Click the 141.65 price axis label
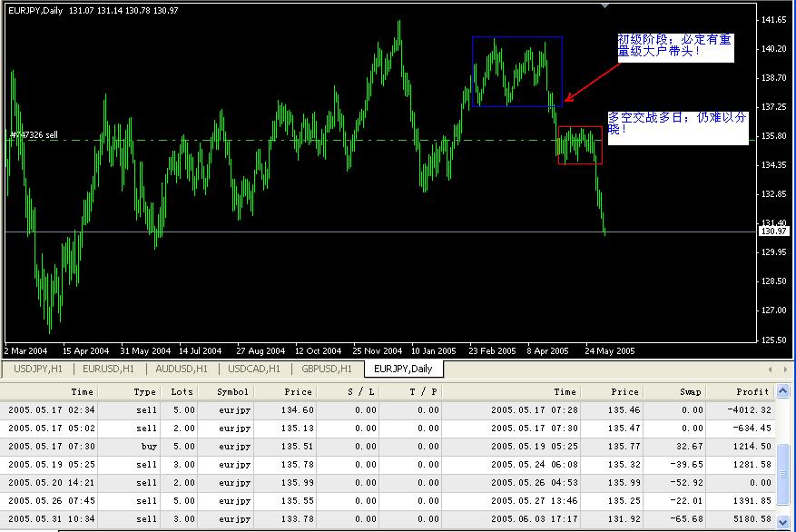This screenshot has width=796, height=532. (x=774, y=20)
